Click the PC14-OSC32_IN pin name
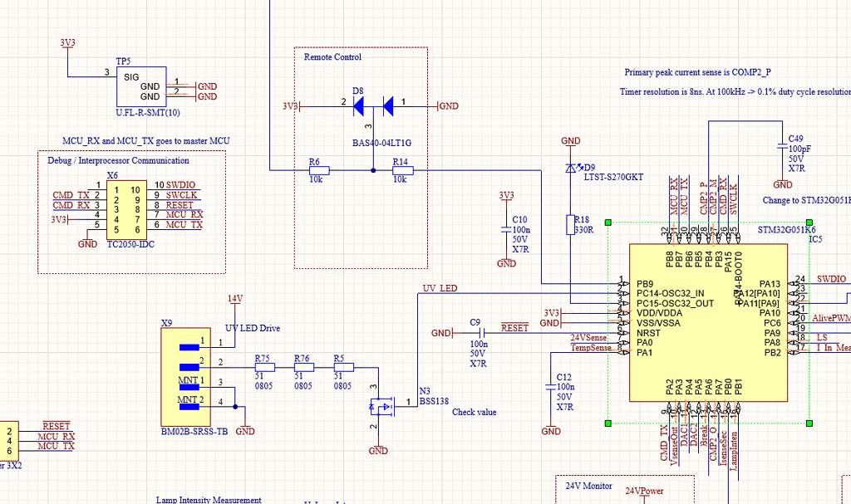Viewport: 851px width, 504px height. (671, 293)
